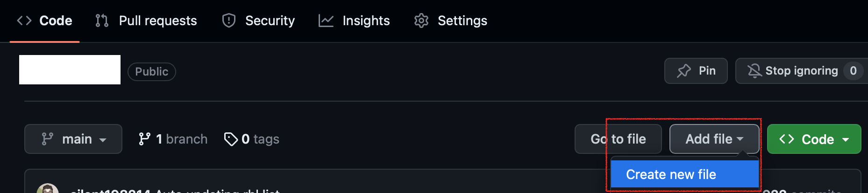Click the Security shield icon
Image resolution: width=868 pixels, height=193 pixels.
coord(229,21)
